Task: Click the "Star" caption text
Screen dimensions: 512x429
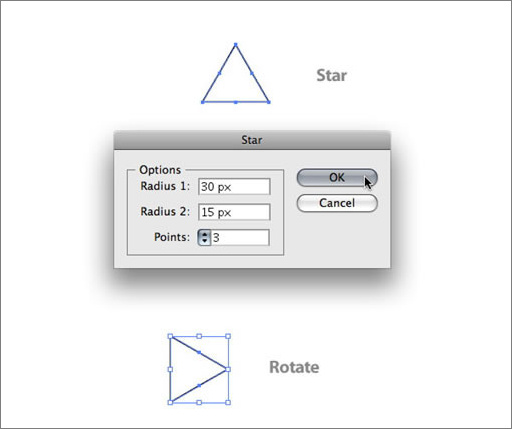Action: (331, 75)
